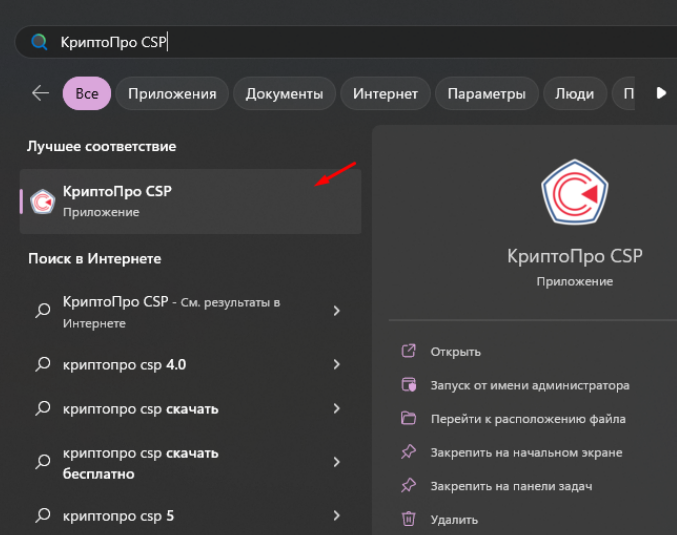Choose Перейти к расположению файла
The height and width of the screenshot is (535, 678).
528,419
